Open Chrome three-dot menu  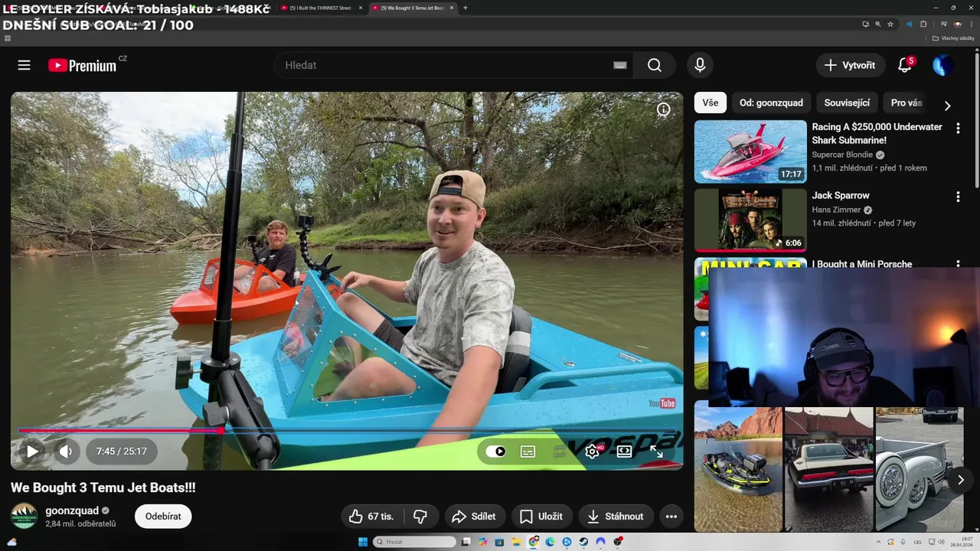(971, 24)
